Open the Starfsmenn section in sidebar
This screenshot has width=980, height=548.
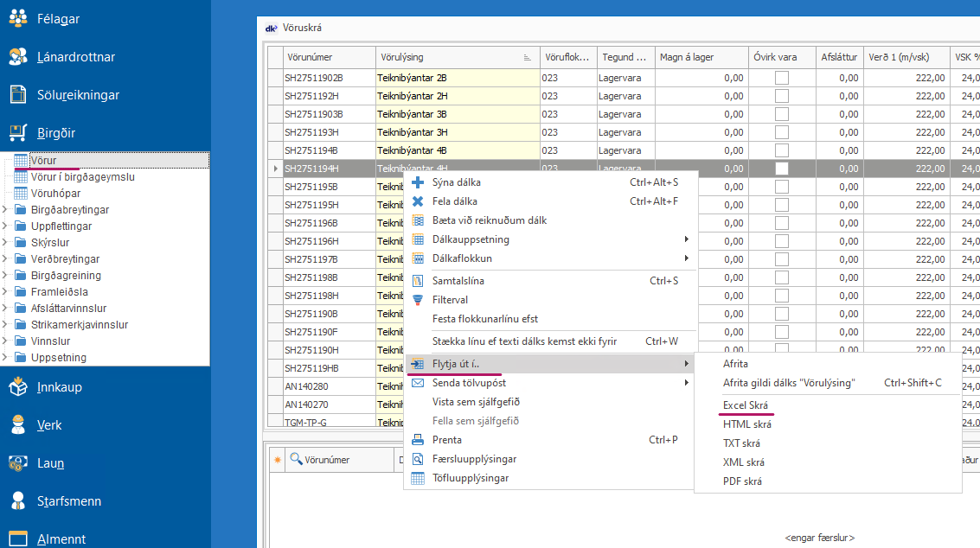[x=68, y=501]
